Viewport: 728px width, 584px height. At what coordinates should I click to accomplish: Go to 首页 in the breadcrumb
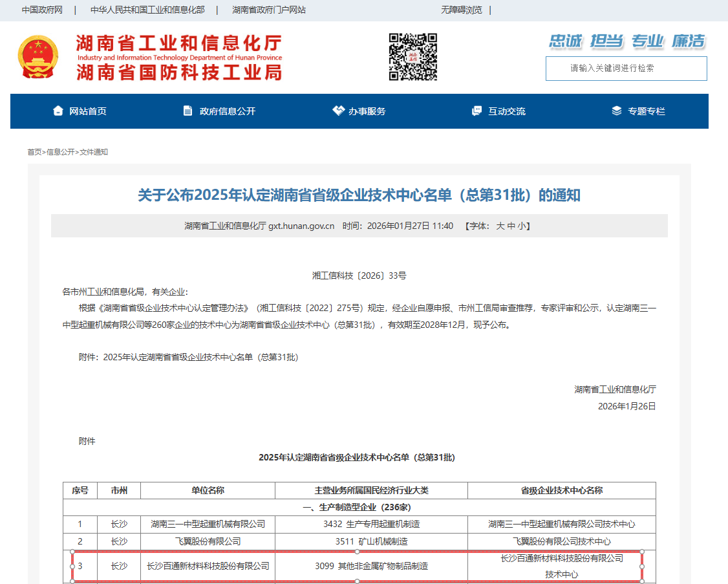(34, 152)
